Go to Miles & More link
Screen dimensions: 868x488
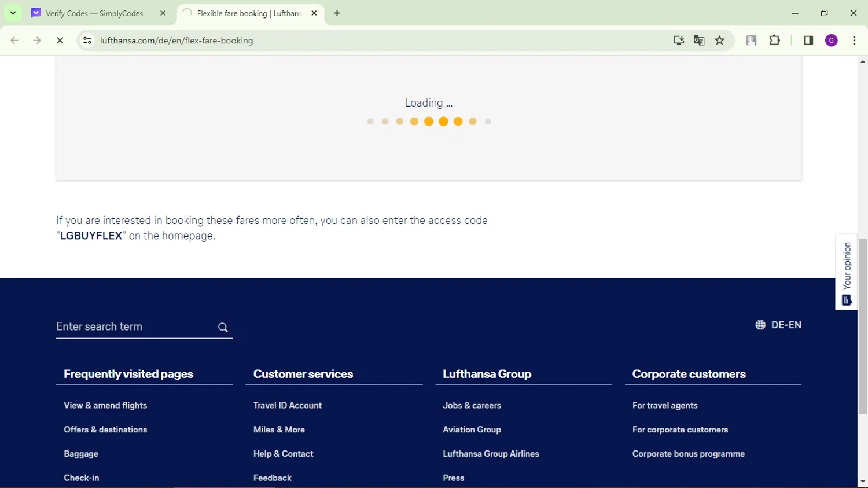(279, 430)
